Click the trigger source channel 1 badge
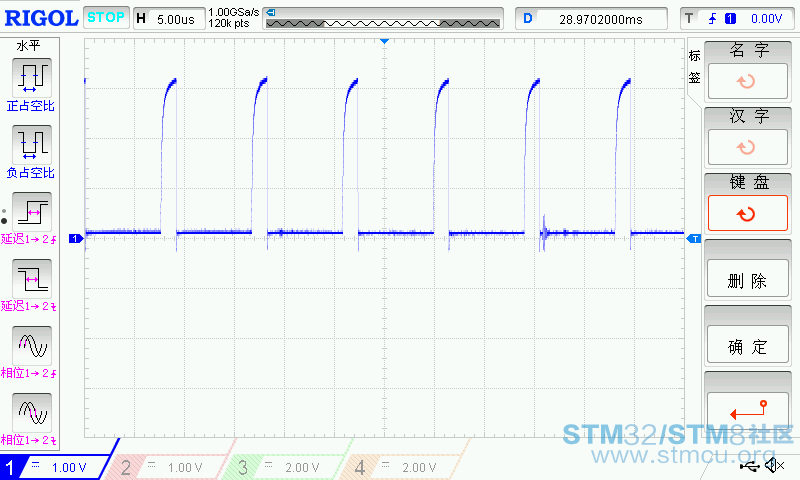Screen dimensions: 800x480 731,19
